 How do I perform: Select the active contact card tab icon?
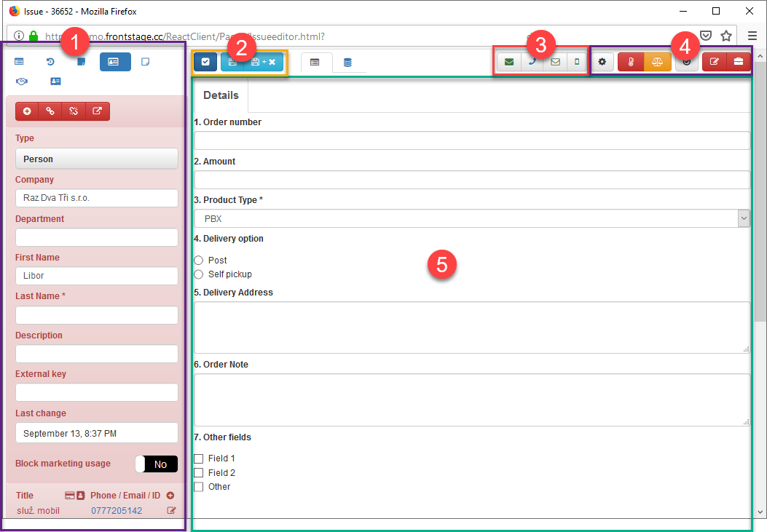point(115,62)
